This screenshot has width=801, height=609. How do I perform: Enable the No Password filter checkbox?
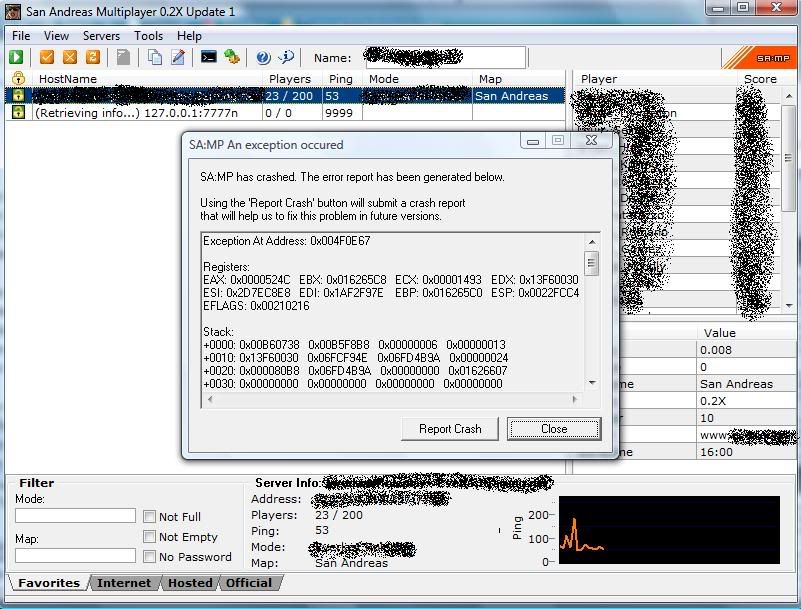coord(149,556)
